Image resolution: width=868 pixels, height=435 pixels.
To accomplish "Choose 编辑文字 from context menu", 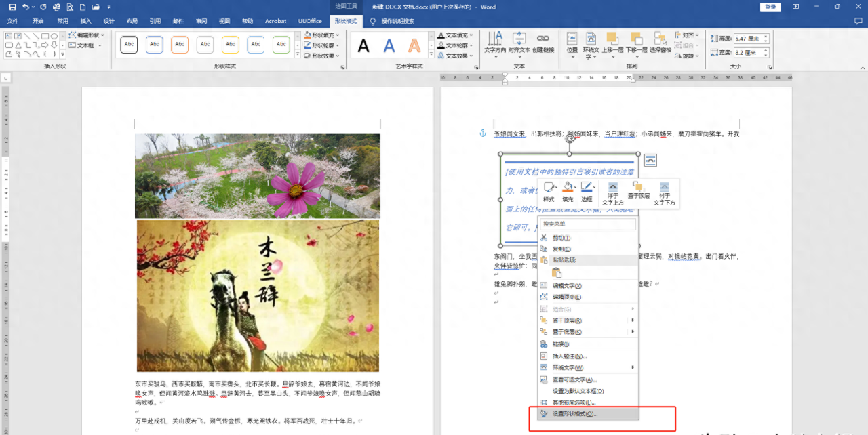I will pyautogui.click(x=588, y=286).
